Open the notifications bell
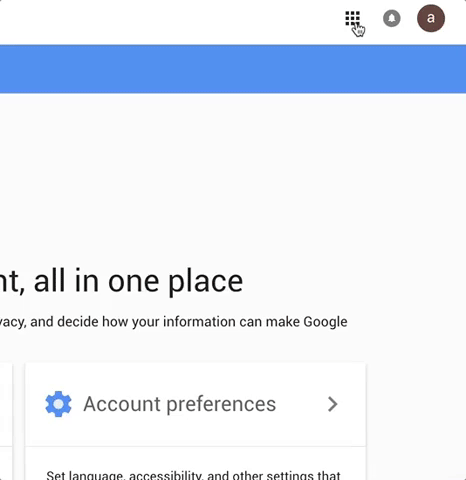The width and height of the screenshot is (466, 480). 392,18
